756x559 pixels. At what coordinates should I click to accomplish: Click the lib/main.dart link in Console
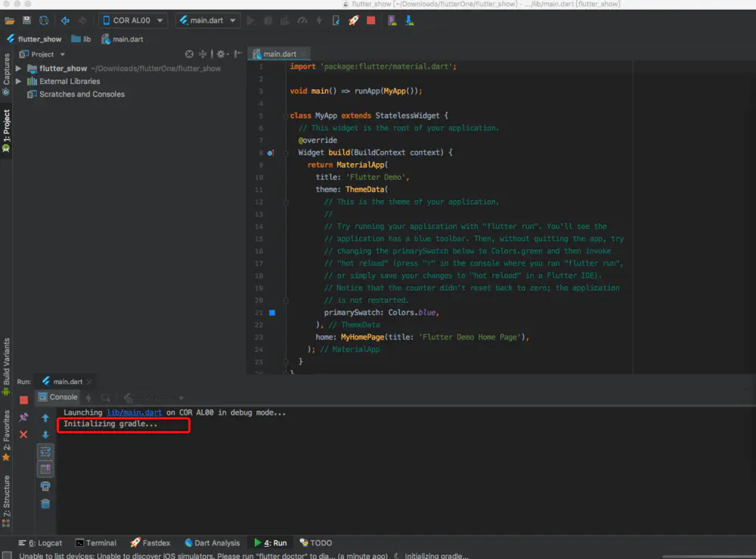133,412
